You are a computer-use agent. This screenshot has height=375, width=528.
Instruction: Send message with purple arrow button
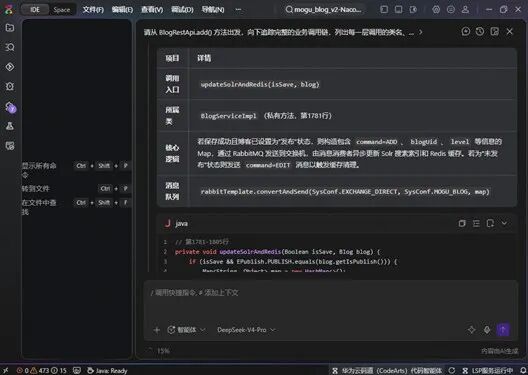[x=503, y=330]
